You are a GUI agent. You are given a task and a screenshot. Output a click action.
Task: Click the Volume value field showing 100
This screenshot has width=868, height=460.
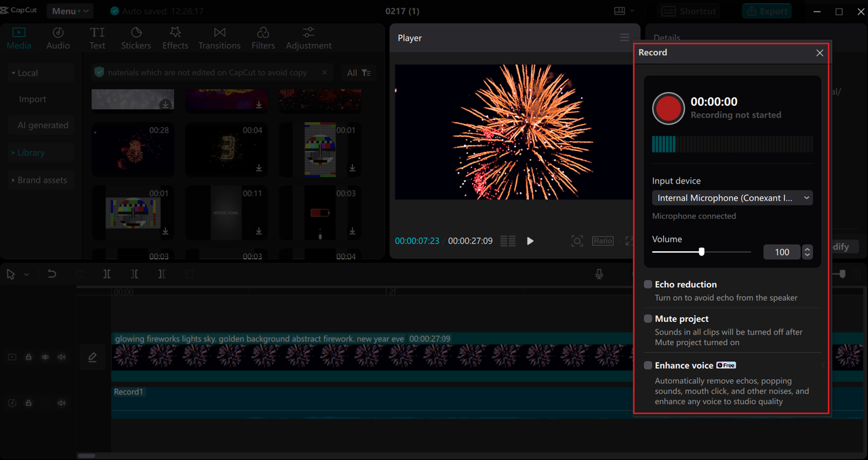point(782,252)
